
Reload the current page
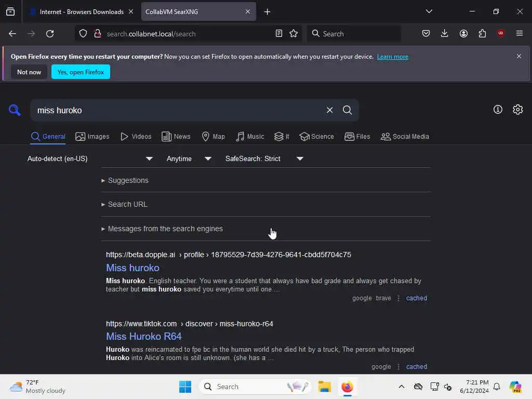(x=50, y=34)
